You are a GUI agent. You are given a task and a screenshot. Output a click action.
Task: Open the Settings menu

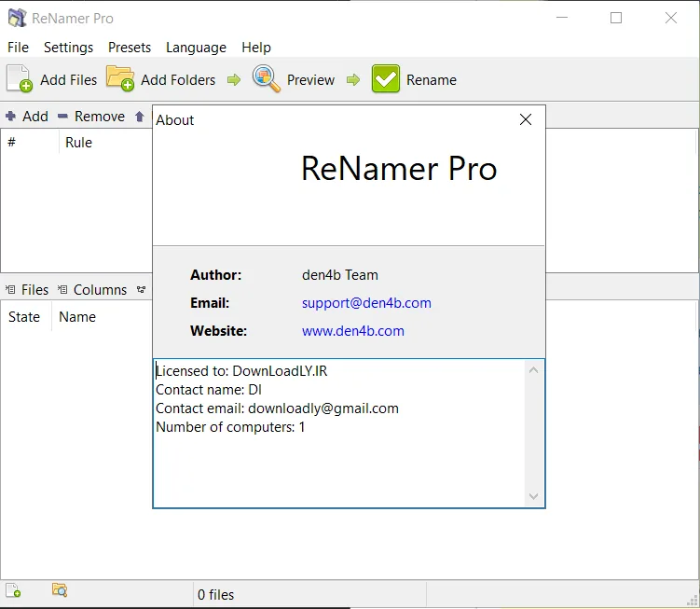tap(68, 48)
